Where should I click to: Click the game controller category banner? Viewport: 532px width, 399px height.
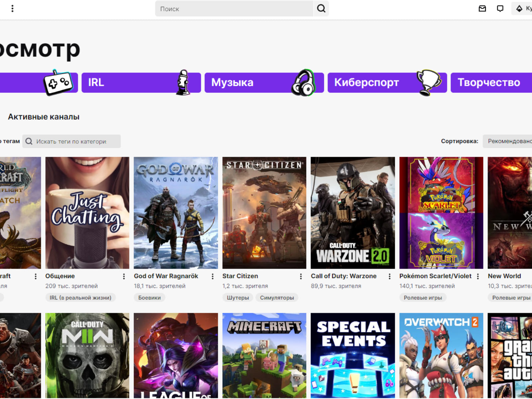pyautogui.click(x=39, y=82)
